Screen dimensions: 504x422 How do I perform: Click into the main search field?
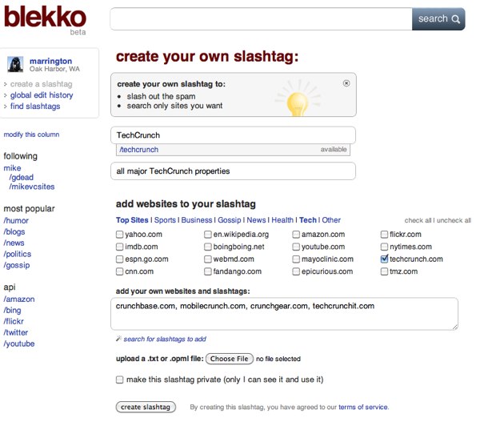261,19
